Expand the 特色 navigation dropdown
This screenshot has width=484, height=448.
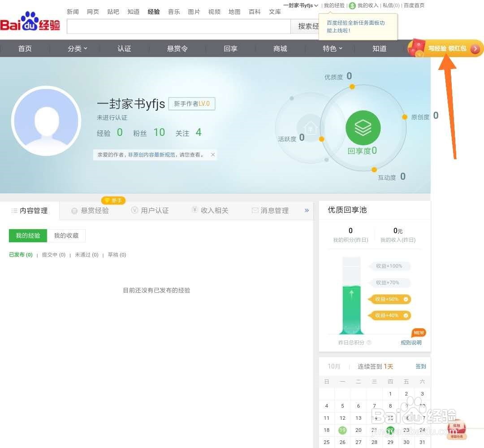(x=333, y=48)
